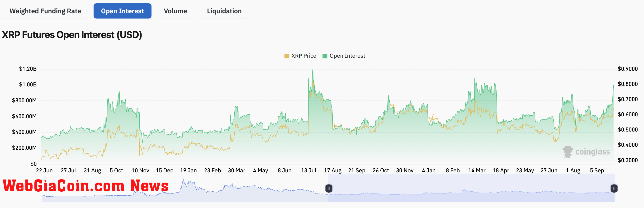Screen dimensions: 644x208
Task: Click the $1.20B y-axis label
Action: [28, 69]
